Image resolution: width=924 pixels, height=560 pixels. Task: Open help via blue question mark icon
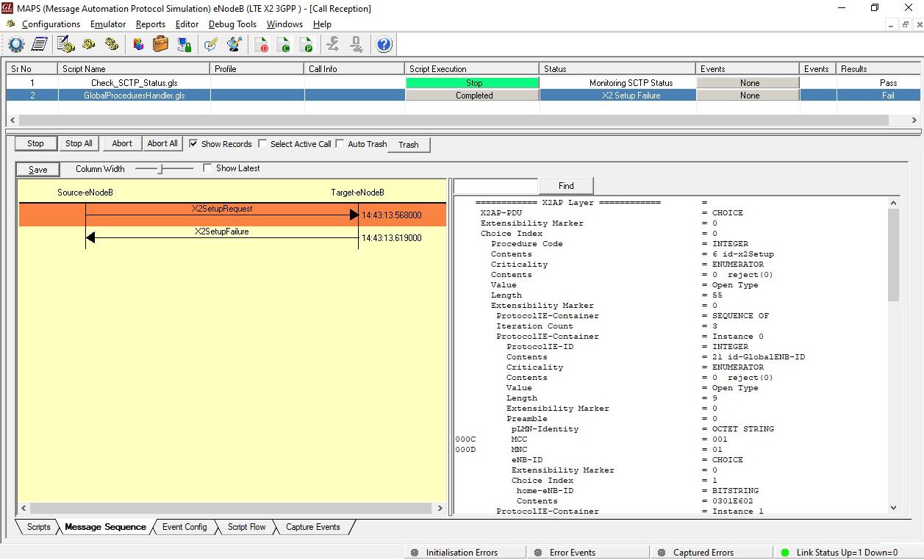(x=384, y=45)
